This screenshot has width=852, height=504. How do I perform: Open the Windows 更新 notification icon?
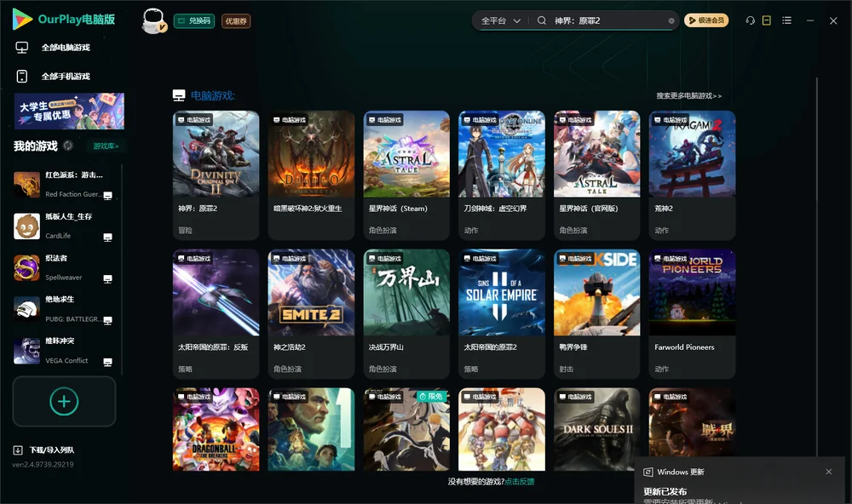(648, 472)
